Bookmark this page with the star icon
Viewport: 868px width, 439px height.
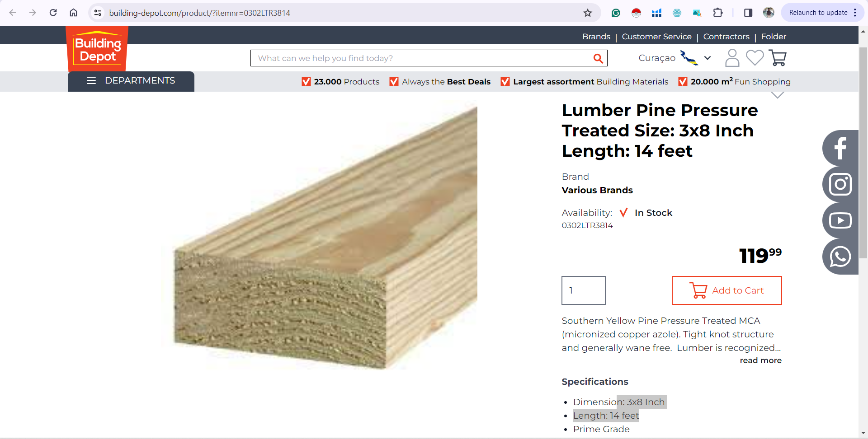tap(588, 13)
